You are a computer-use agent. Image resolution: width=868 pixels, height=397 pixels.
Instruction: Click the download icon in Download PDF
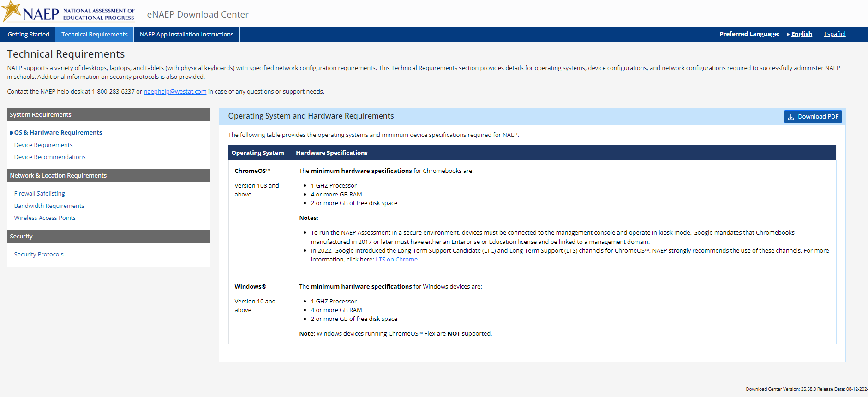point(791,117)
